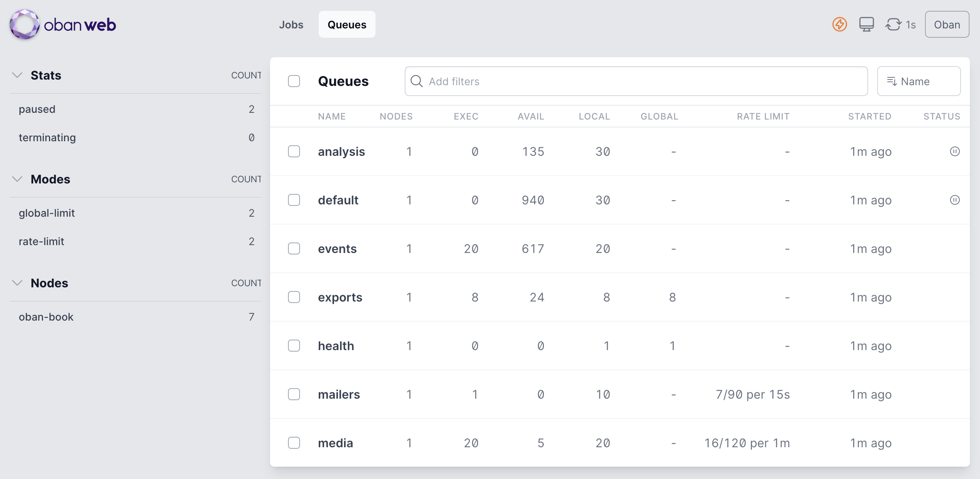Screen dimensions: 980x479
Task: Click the global-limit mode filter
Action: [x=47, y=212]
